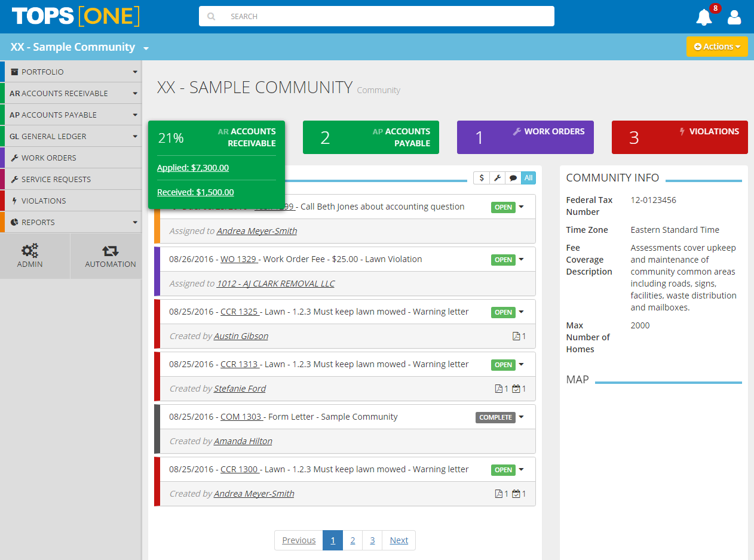The image size is (754, 560).
Task: Open status dropdown on CCR 1300 row
Action: click(521, 470)
